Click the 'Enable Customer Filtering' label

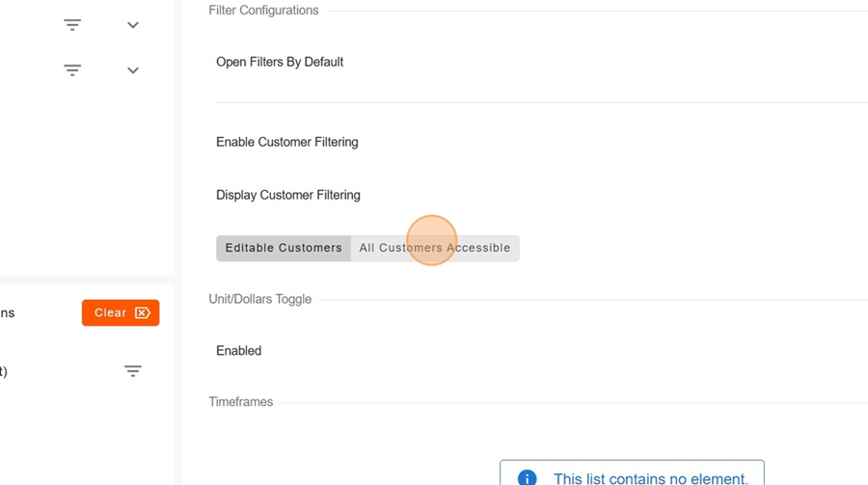(287, 142)
